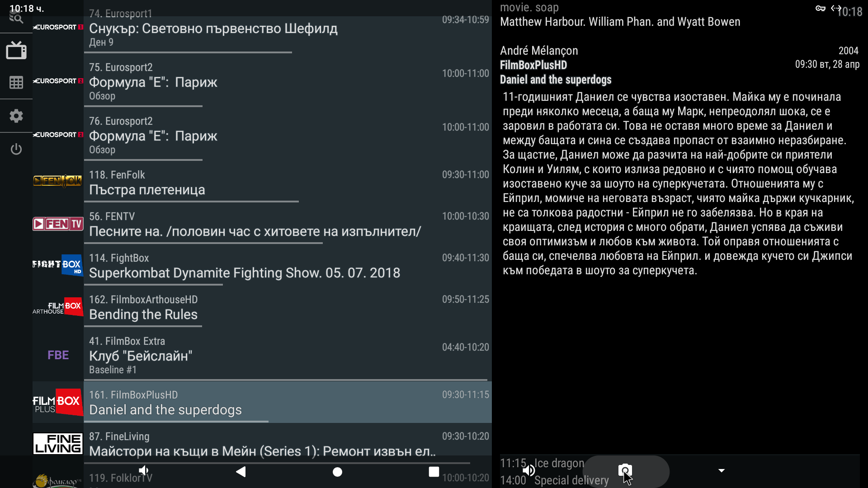This screenshot has width=868, height=488.
Task: Expand the navigation bar dropdown arrow
Action: click(722, 470)
